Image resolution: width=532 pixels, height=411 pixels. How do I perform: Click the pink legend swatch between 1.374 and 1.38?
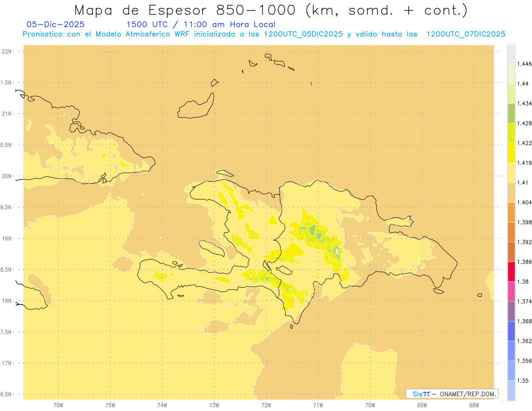pos(511,291)
